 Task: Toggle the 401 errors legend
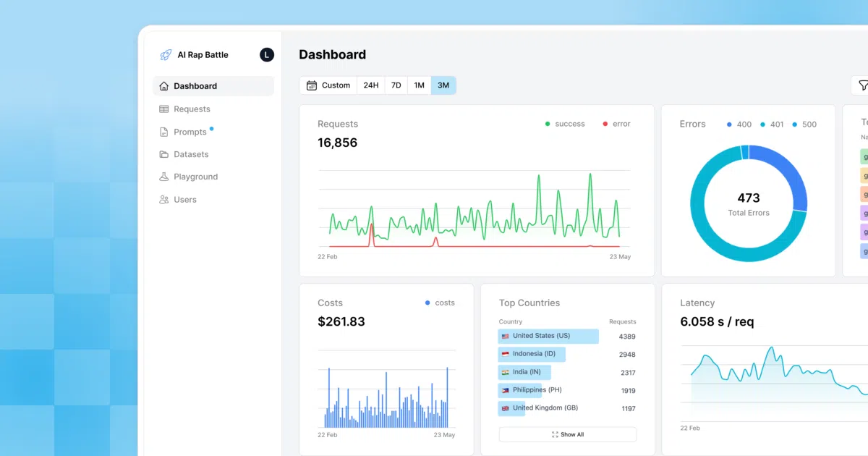pyautogui.click(x=772, y=124)
